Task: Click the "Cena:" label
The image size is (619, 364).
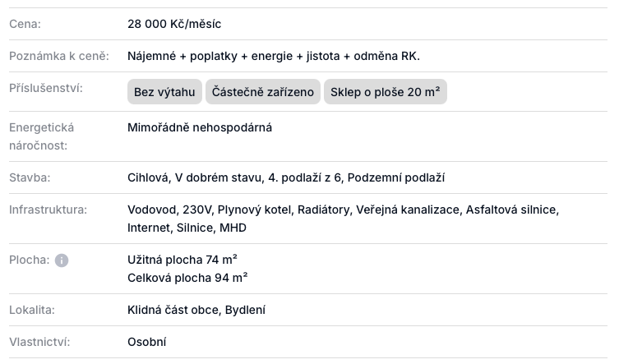Action: [x=25, y=24]
